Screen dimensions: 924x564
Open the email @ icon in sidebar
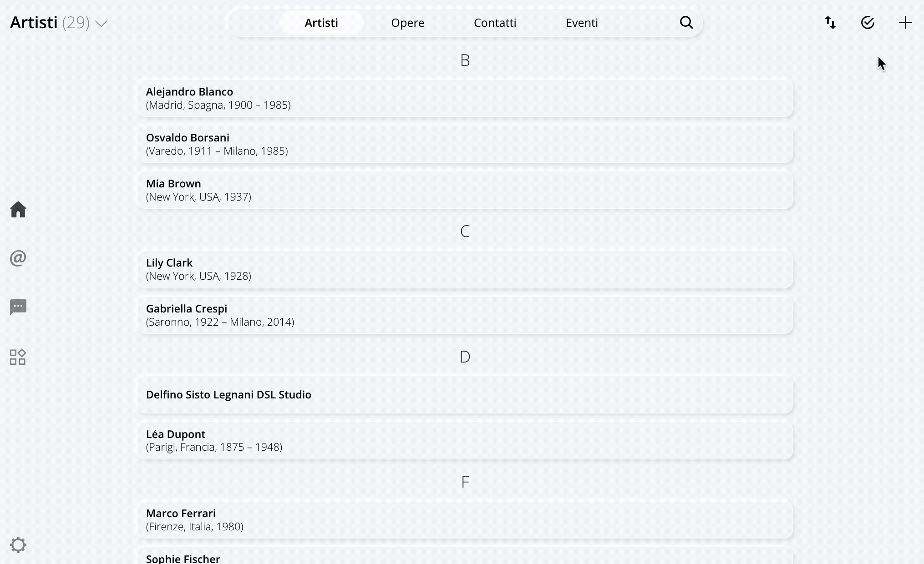click(x=18, y=258)
